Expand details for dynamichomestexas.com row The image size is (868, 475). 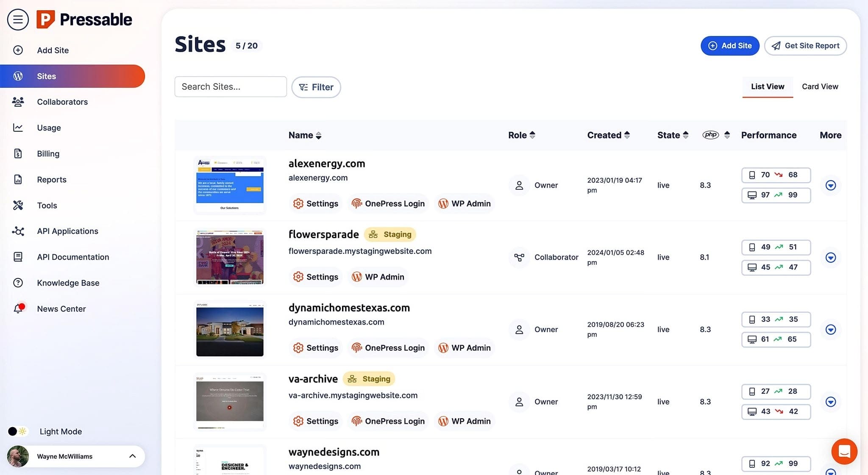[x=830, y=329]
